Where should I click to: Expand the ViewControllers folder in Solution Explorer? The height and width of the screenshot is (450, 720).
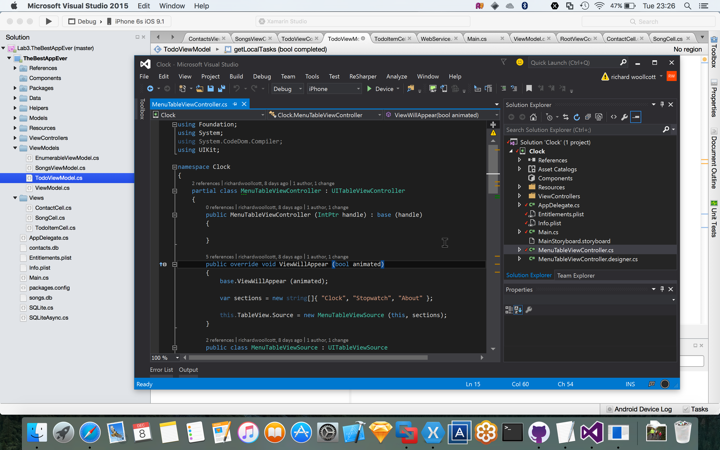[519, 196]
